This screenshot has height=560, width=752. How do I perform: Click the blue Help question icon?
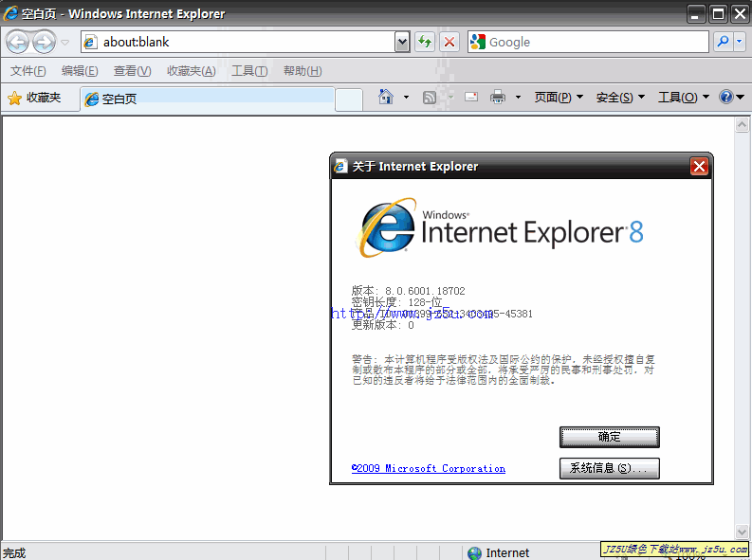tap(726, 97)
